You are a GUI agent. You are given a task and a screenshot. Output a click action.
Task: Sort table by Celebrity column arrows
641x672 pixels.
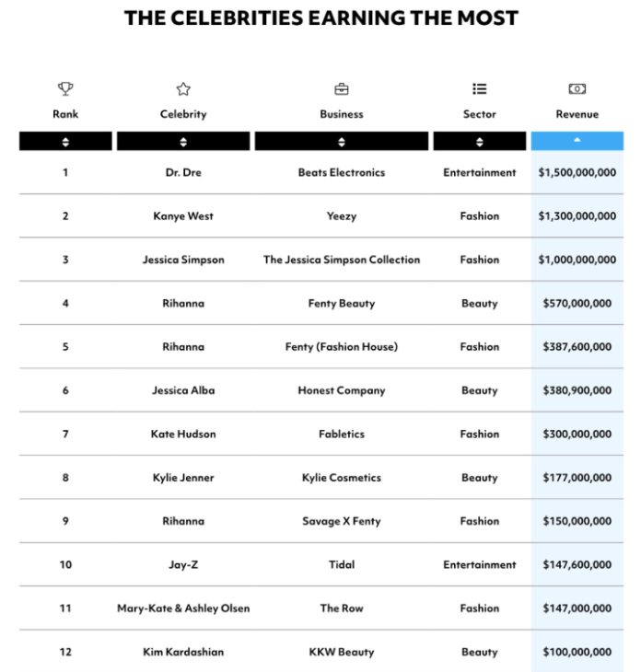[x=183, y=142]
